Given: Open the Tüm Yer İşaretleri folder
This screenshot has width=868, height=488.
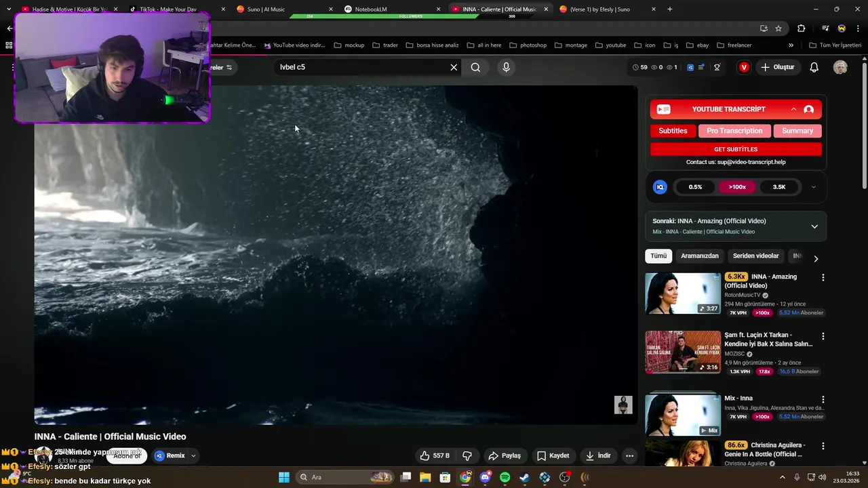Looking at the screenshot, I should (835, 45).
